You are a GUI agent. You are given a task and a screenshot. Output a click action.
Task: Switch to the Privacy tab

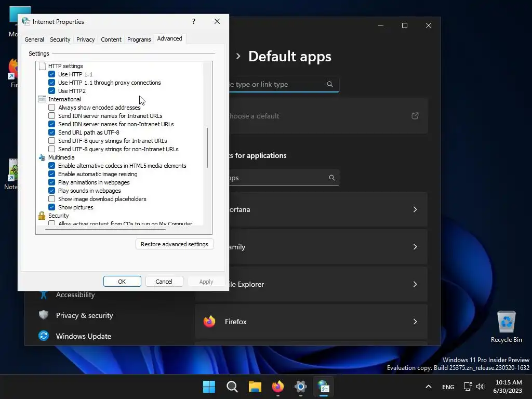point(86,39)
